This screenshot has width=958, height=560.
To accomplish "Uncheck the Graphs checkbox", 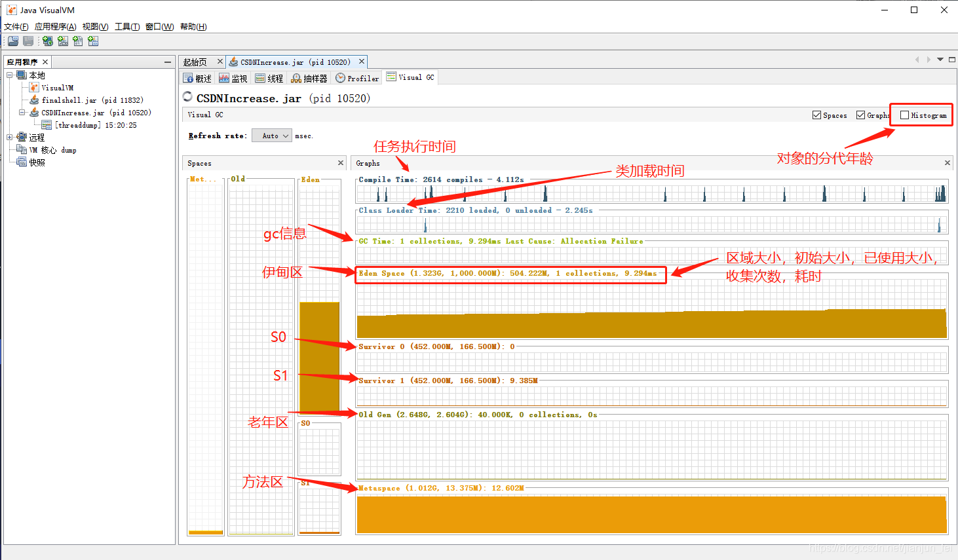I will pyautogui.click(x=860, y=115).
